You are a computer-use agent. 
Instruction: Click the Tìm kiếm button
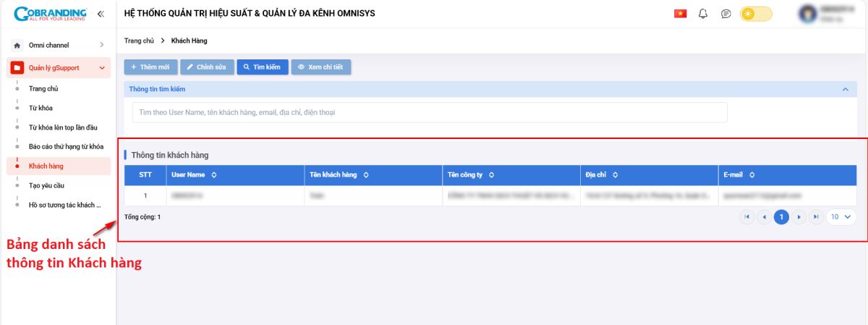click(x=262, y=67)
